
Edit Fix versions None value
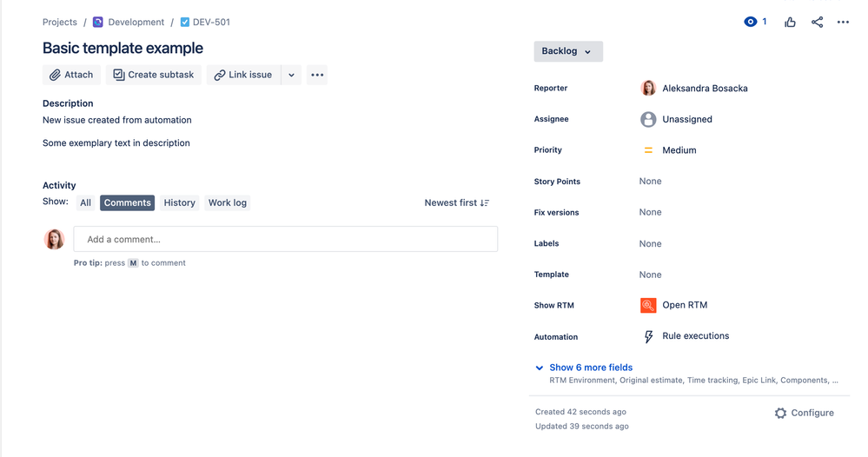pos(650,212)
